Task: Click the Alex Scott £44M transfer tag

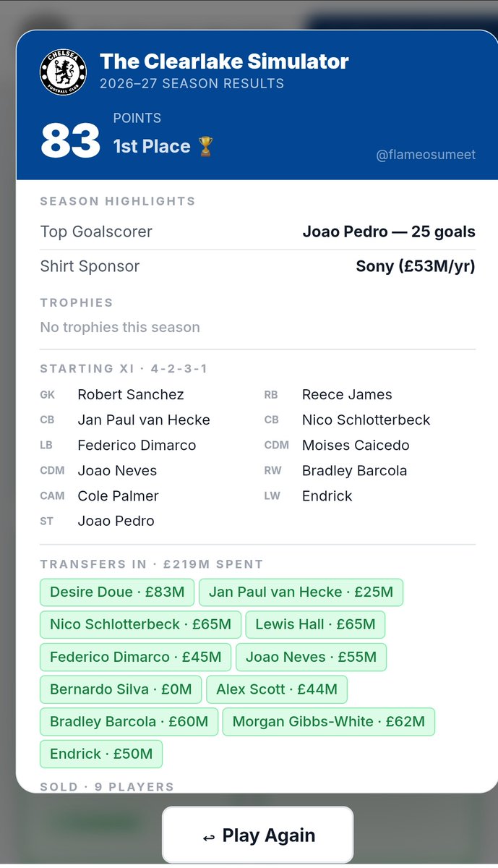Action: click(x=277, y=689)
